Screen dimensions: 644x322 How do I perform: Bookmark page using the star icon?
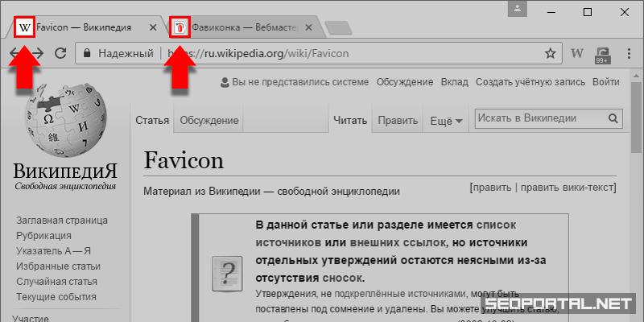coord(551,54)
